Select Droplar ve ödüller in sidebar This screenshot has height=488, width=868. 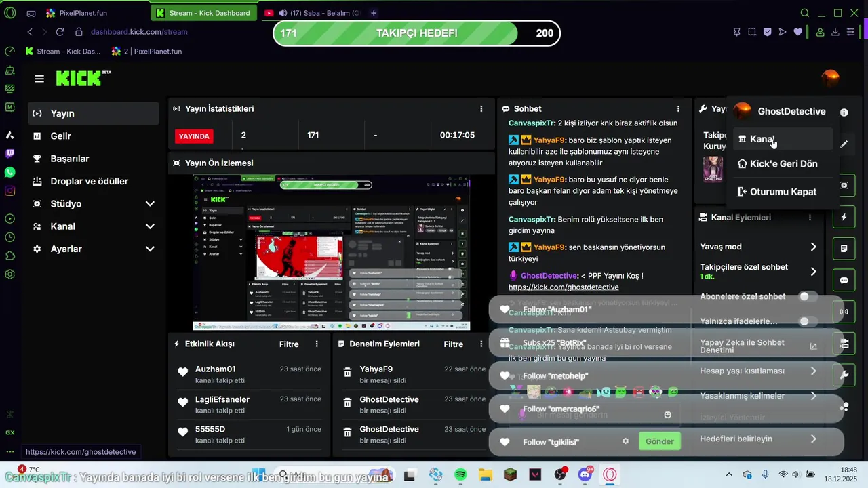point(94,181)
